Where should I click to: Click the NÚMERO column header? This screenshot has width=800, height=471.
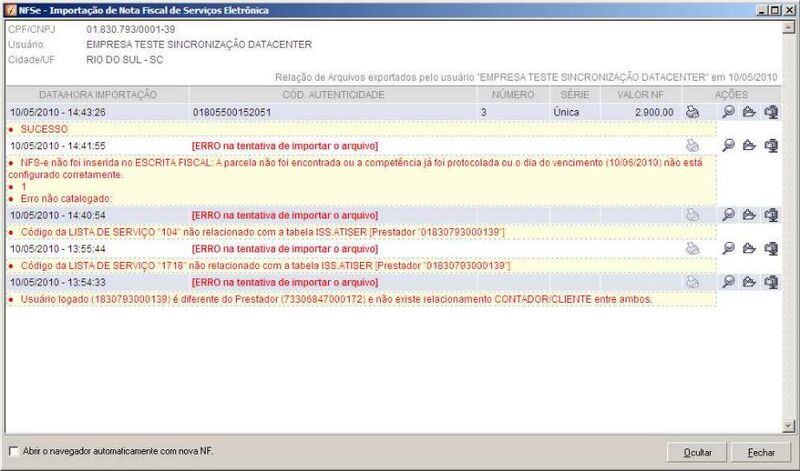[x=513, y=94]
